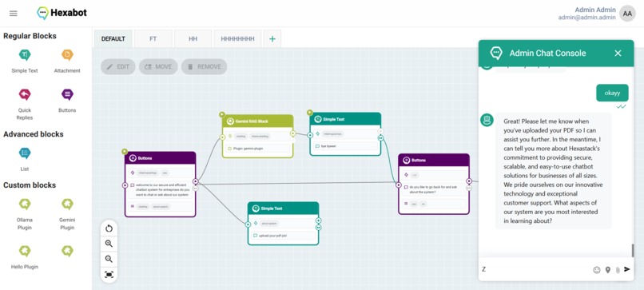The width and height of the screenshot is (644, 290).
Task: Switch to the HH flow tab
Action: (x=193, y=39)
